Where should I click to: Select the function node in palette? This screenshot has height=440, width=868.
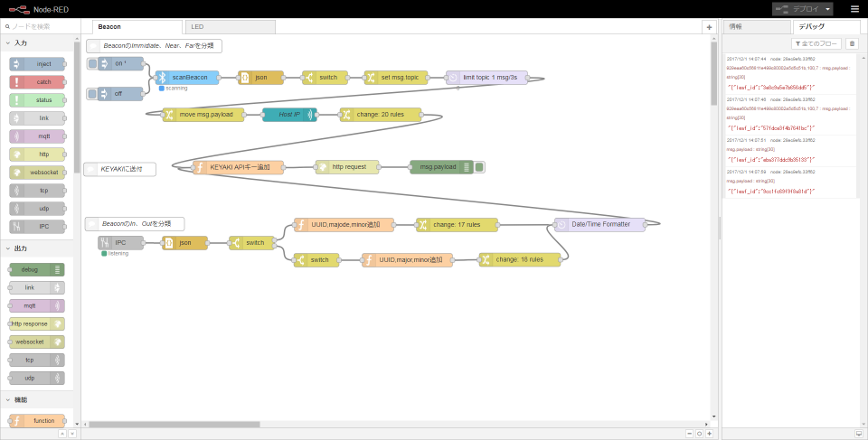coord(37,421)
